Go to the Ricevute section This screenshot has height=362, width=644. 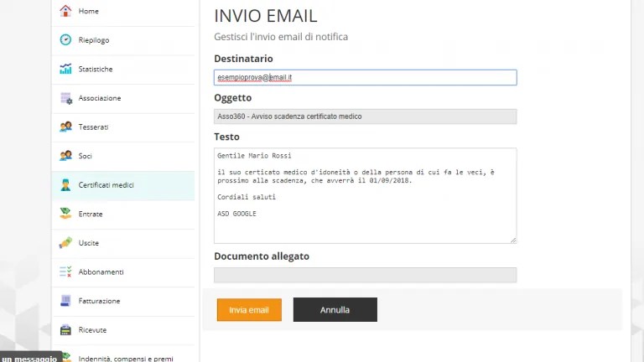click(x=123, y=330)
